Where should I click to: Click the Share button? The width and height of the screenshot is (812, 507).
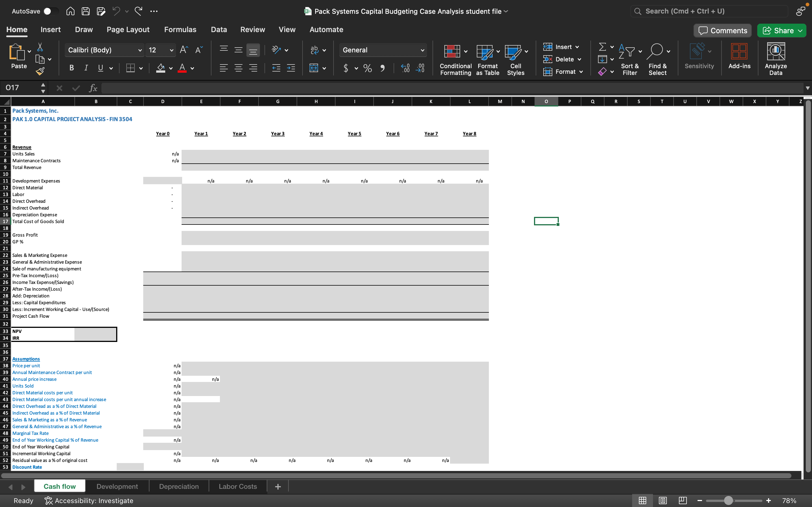(x=782, y=30)
